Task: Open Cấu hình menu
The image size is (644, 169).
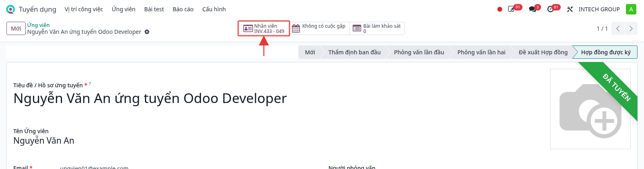Action: (x=214, y=9)
